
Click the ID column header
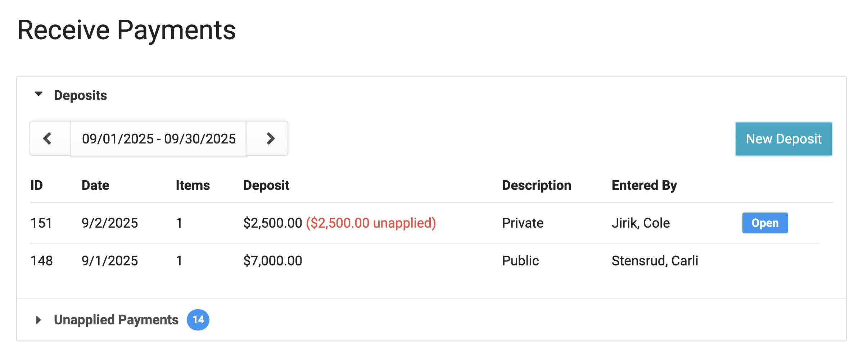pyautogui.click(x=37, y=185)
